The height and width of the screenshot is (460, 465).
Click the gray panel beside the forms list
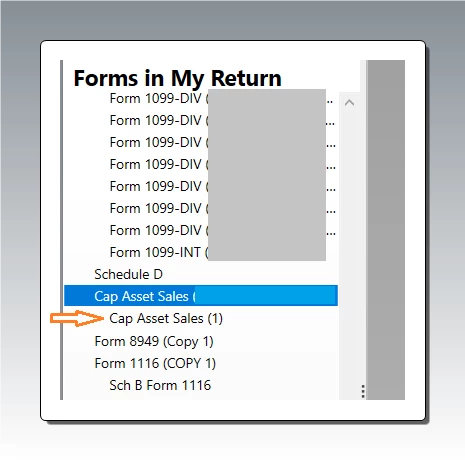386,230
